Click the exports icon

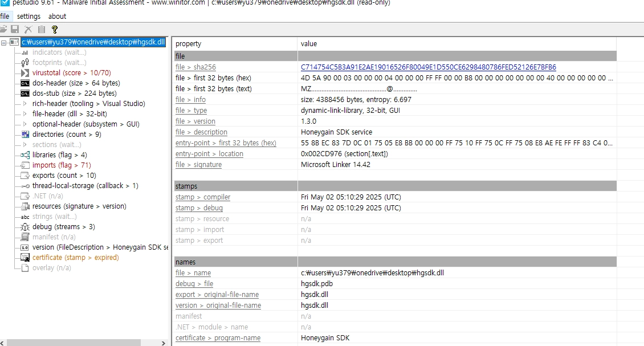click(25, 176)
